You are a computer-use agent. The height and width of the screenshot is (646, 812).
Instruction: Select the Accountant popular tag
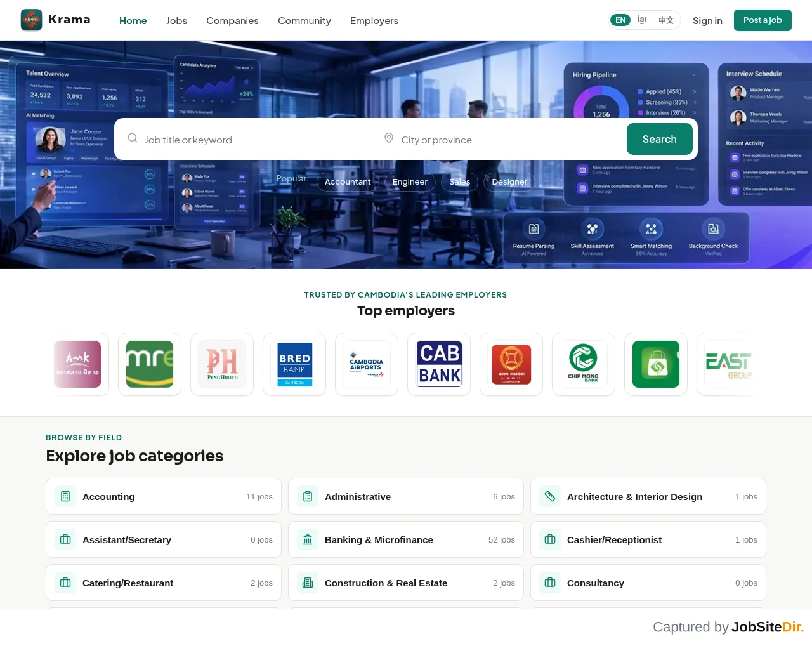coord(348,182)
